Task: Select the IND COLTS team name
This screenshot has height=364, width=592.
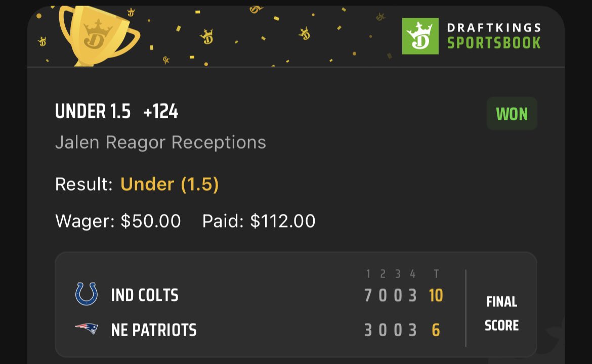Action: coord(145,295)
